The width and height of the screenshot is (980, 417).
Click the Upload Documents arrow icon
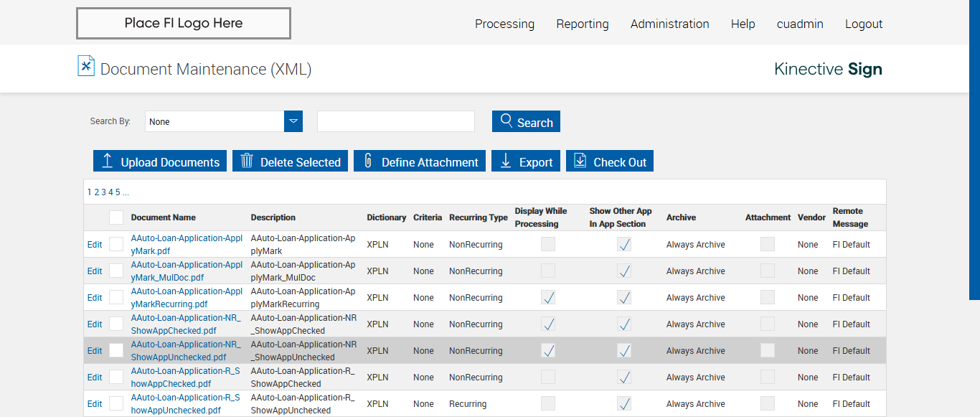coord(108,161)
